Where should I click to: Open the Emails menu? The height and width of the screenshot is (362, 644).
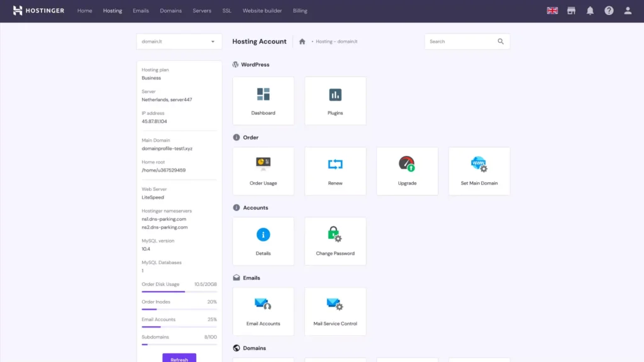coord(141,11)
